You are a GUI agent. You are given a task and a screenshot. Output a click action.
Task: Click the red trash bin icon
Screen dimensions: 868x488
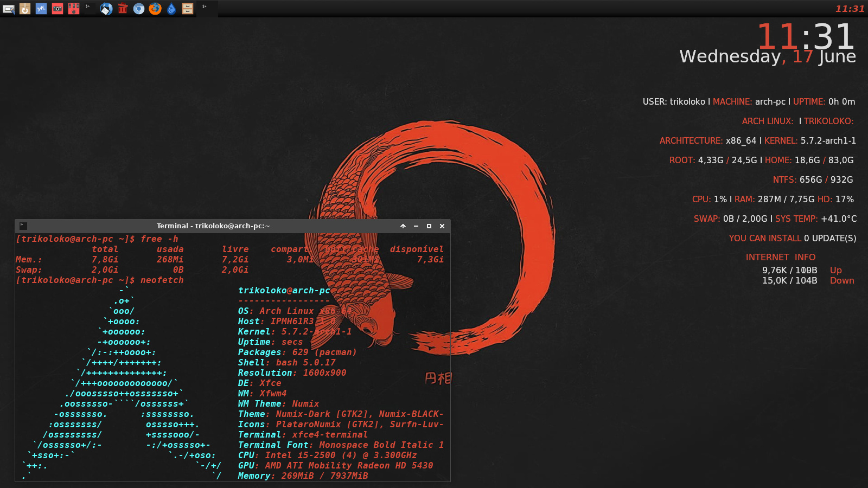(x=123, y=9)
